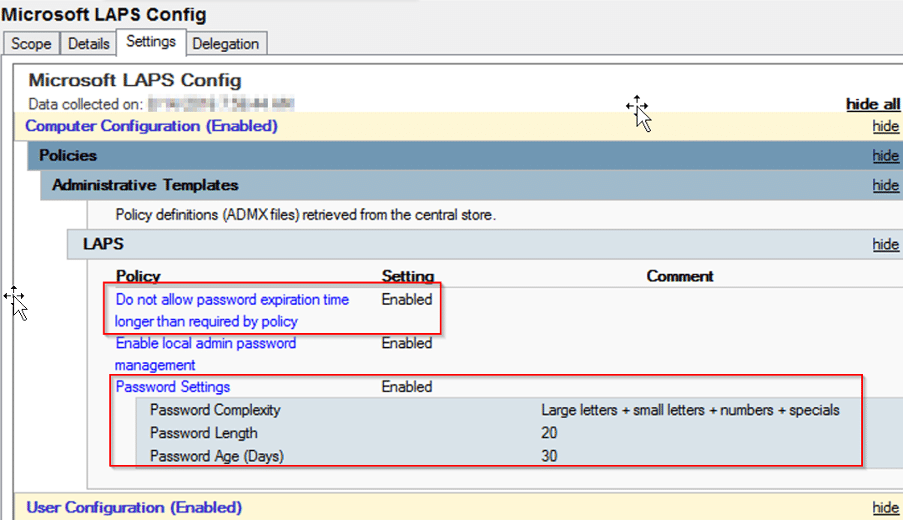This screenshot has height=520, width=904.
Task: Select the Settings tab
Action: [151, 42]
